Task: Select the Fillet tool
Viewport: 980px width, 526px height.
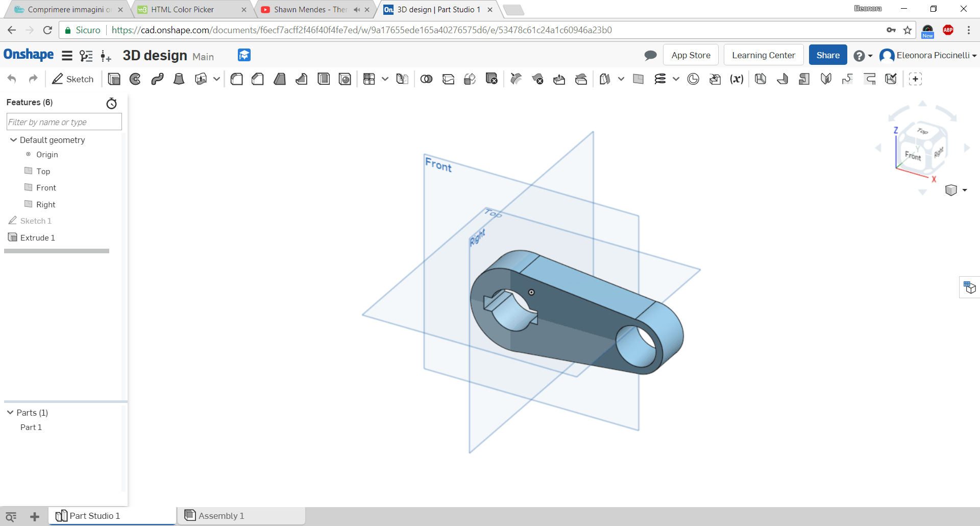Action: [x=236, y=79]
